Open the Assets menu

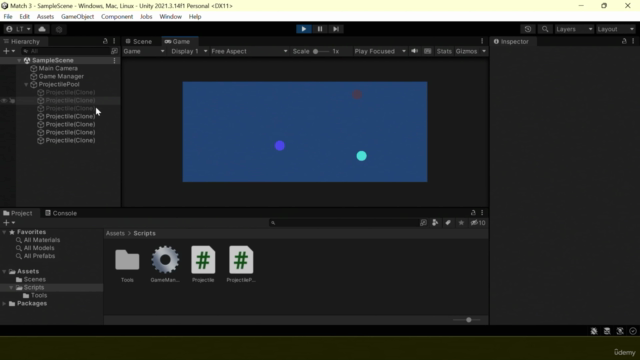(x=45, y=16)
